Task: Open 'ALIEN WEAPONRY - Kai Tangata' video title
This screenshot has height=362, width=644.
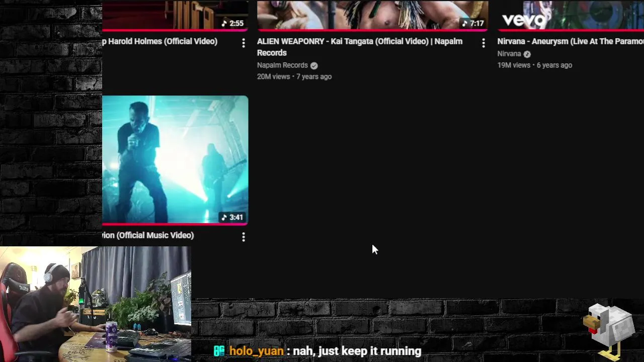Action: pos(360,47)
